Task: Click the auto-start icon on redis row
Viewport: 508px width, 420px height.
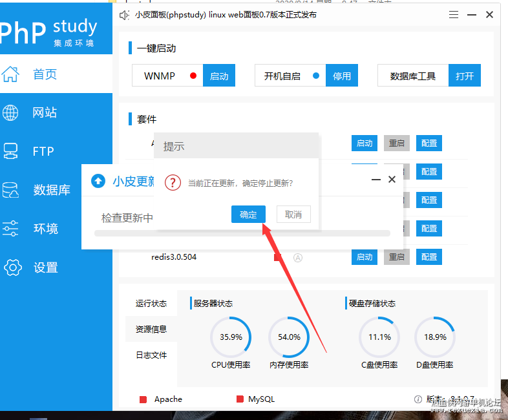Action: point(298,258)
